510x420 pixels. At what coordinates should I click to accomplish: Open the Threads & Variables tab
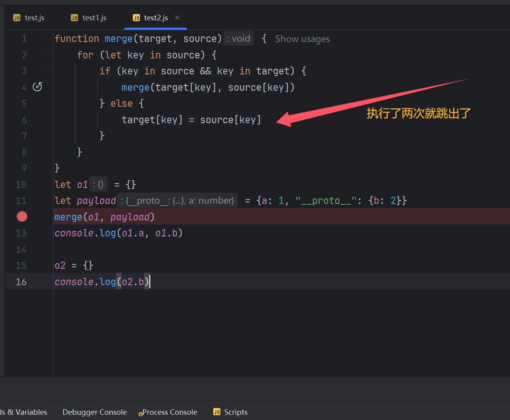24,412
